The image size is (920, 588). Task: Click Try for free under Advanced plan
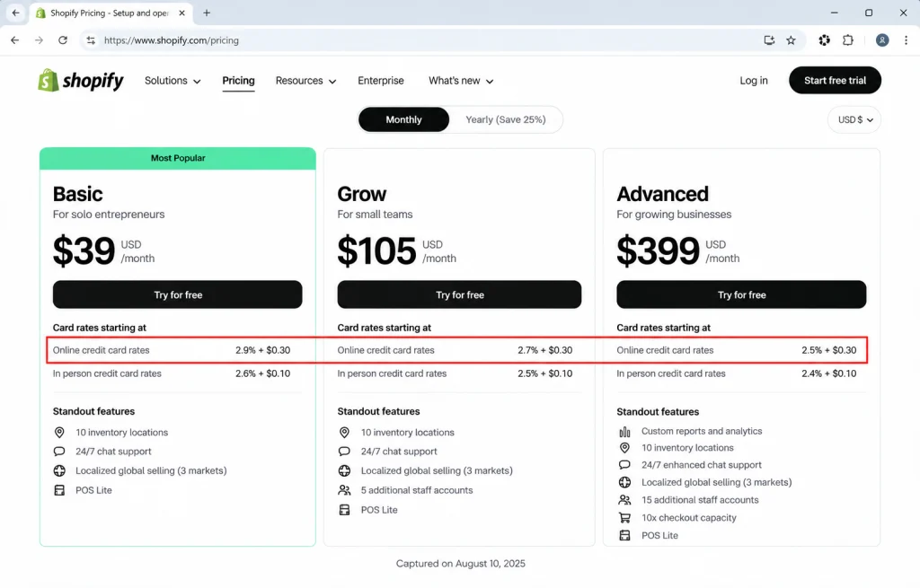coord(741,294)
